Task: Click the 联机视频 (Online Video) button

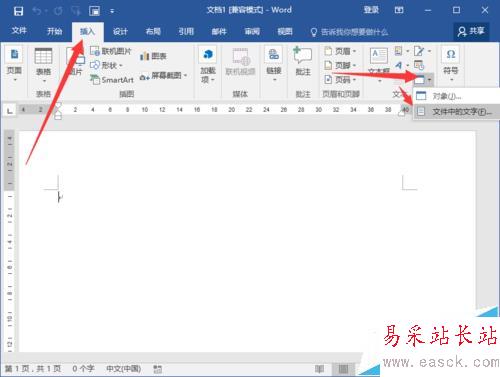Action: coord(240,63)
